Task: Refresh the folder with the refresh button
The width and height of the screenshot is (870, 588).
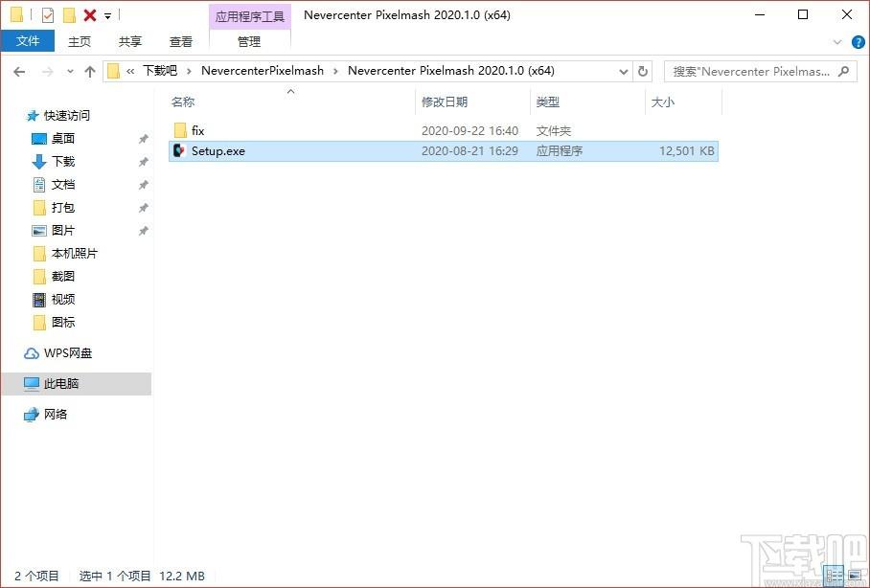Action: click(x=643, y=71)
